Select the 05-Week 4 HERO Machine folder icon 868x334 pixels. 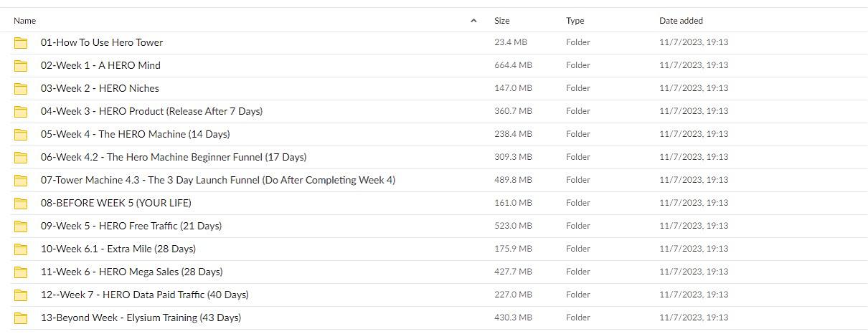coord(21,135)
